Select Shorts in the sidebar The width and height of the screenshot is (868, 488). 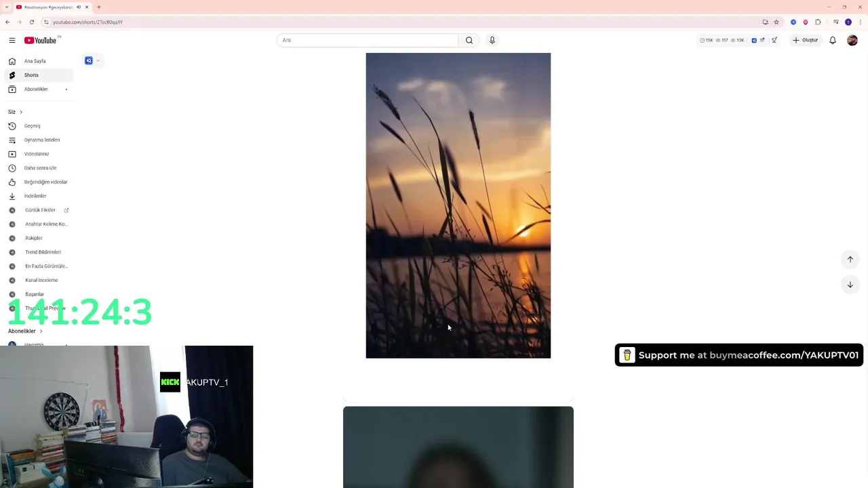click(x=39, y=75)
